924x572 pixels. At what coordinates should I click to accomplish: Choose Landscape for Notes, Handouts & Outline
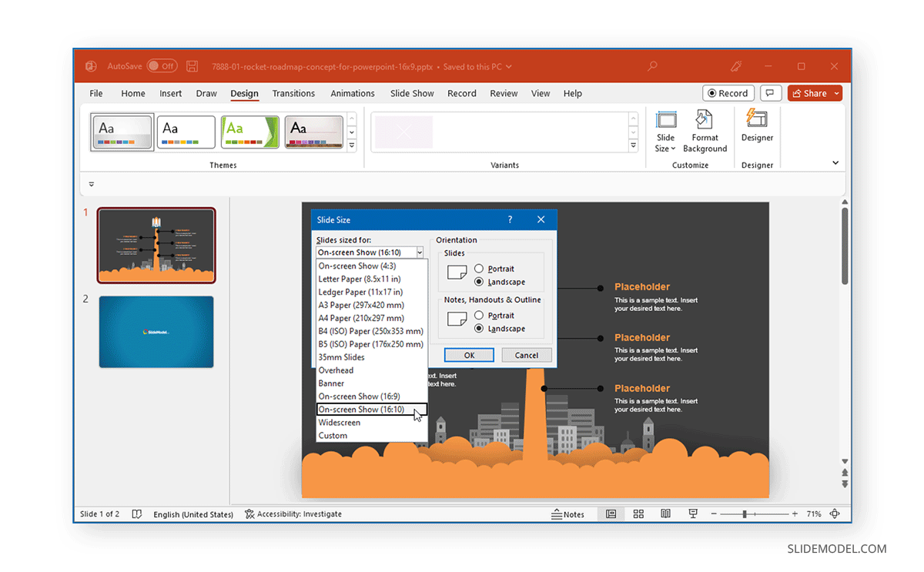click(477, 328)
